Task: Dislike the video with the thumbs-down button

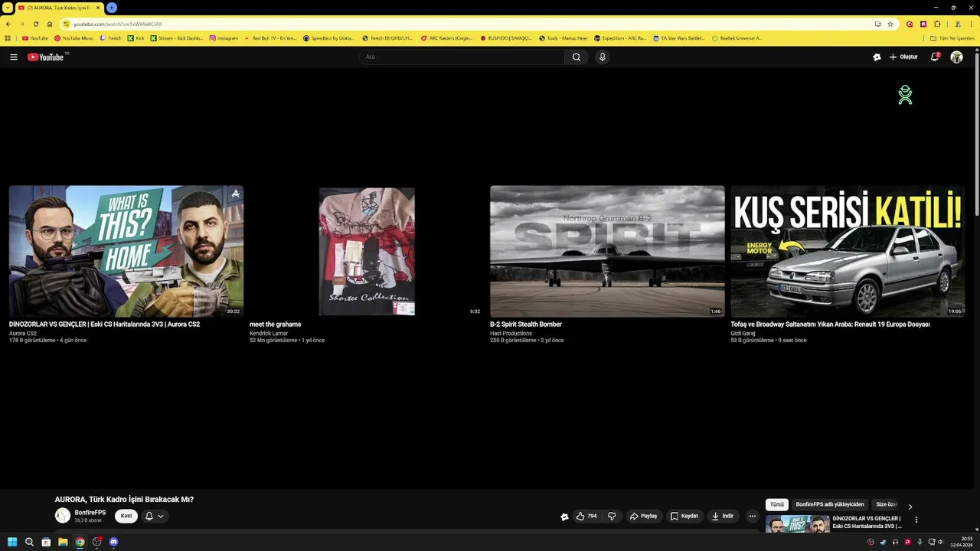Action: 612,516
